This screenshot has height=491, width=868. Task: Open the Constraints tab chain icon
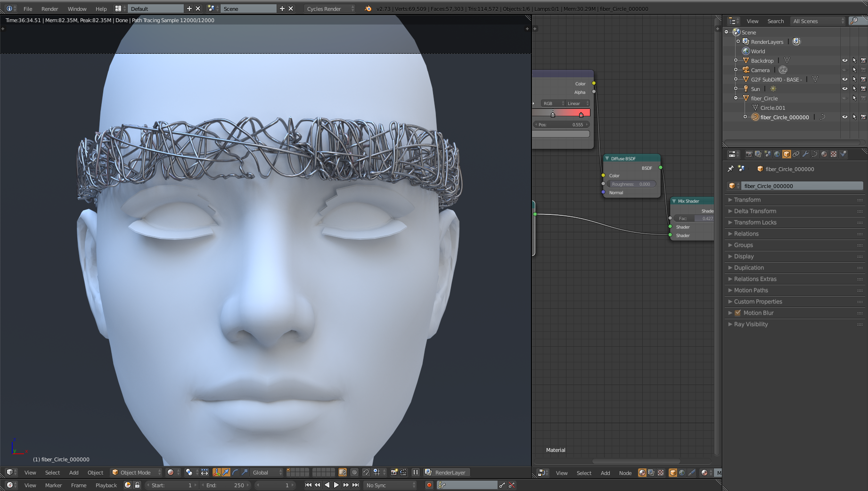tap(796, 154)
